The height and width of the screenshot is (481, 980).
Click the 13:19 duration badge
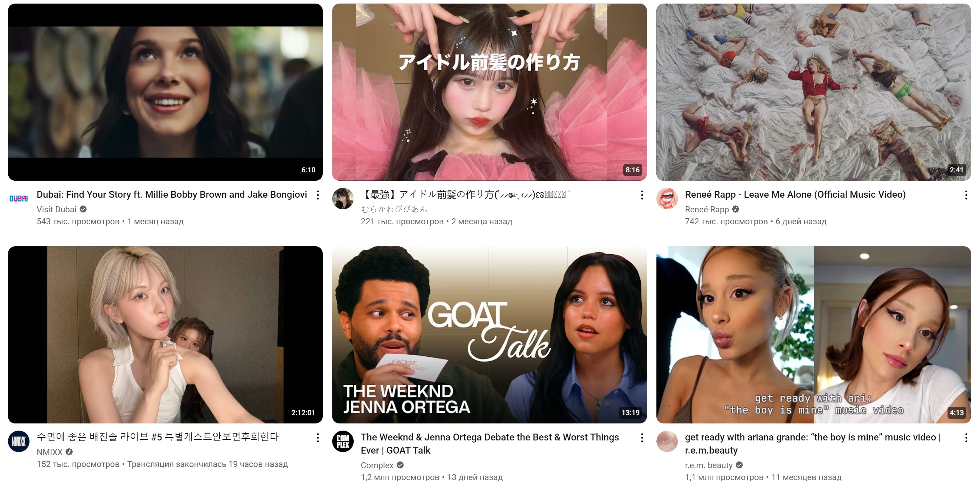(630, 412)
